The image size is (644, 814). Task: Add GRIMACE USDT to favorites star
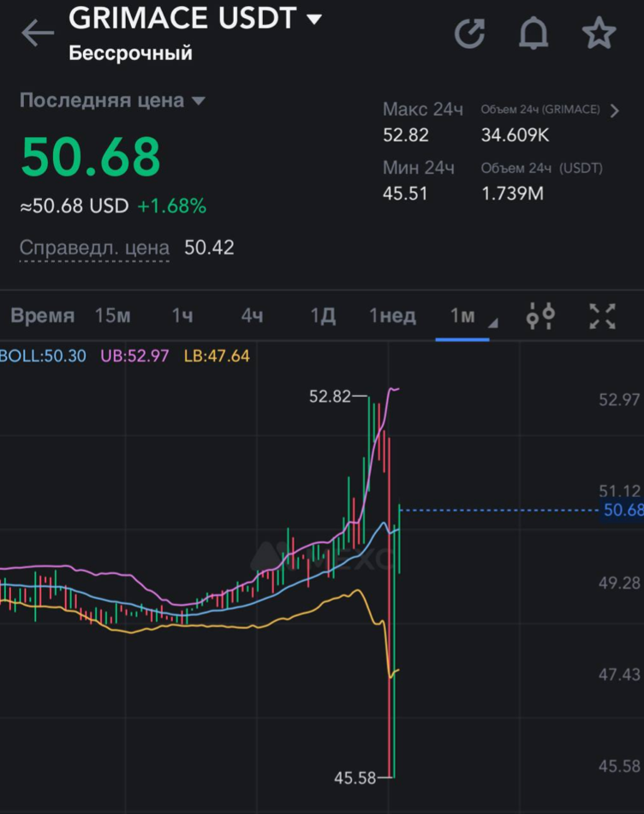coord(599,33)
